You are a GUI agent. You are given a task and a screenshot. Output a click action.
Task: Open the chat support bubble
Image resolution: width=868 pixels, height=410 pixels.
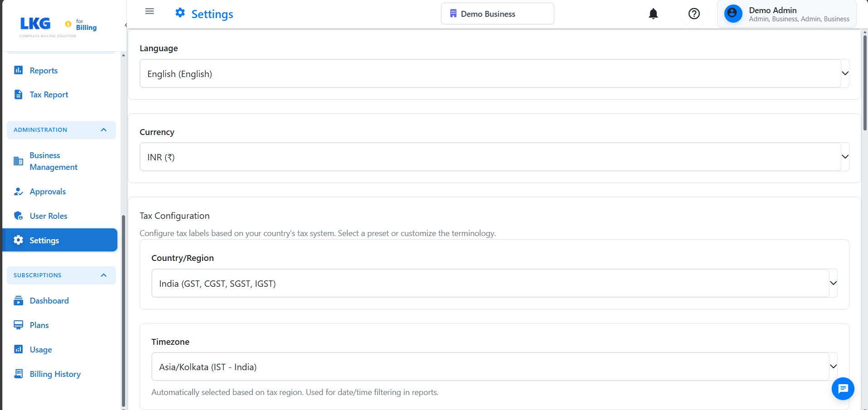pos(843,388)
